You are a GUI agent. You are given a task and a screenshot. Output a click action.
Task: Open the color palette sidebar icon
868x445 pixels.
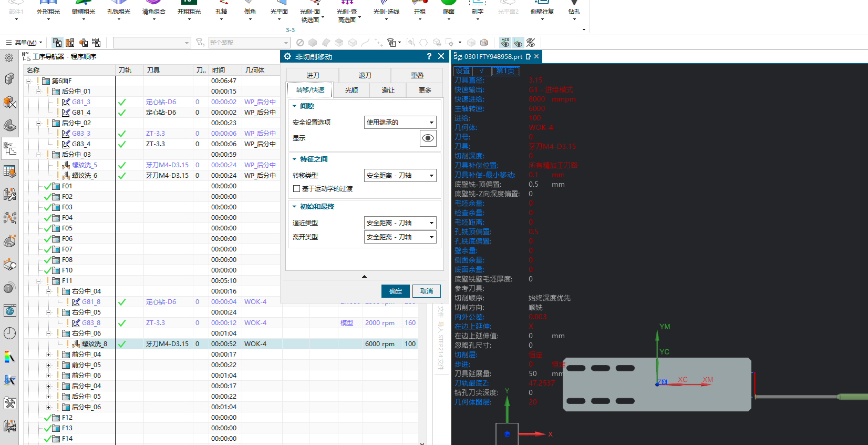9,357
